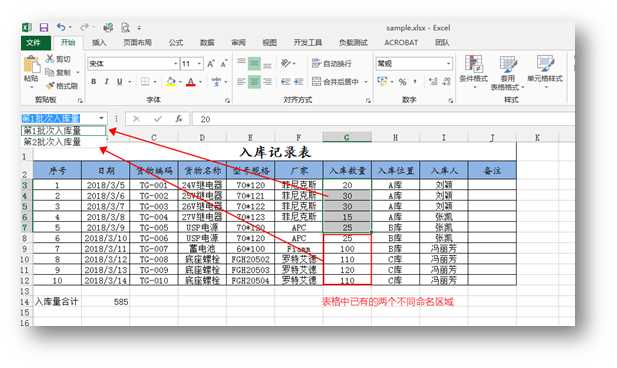Open the font color dropdown arrow
The height and width of the screenshot is (368, 617).
coord(200,82)
